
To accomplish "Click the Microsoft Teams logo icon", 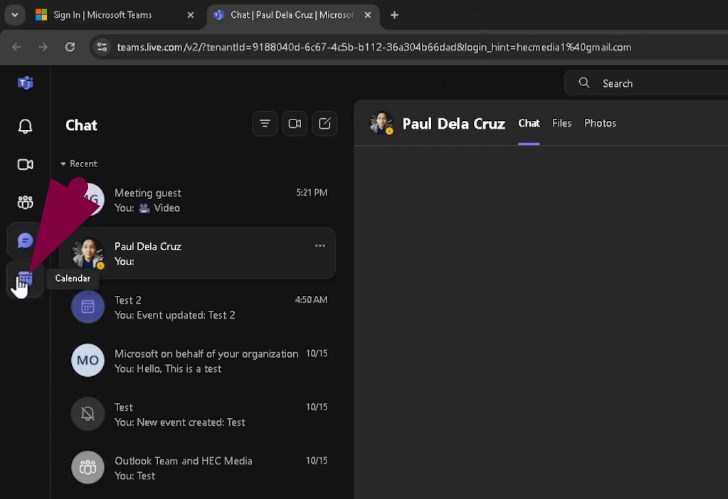I will 25,83.
